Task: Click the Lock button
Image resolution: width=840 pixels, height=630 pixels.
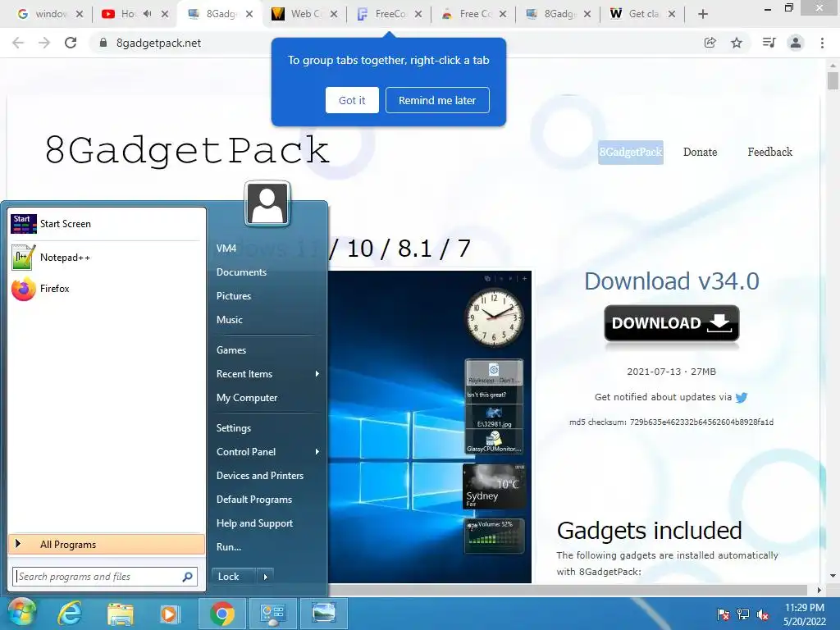Action: pyautogui.click(x=234, y=577)
